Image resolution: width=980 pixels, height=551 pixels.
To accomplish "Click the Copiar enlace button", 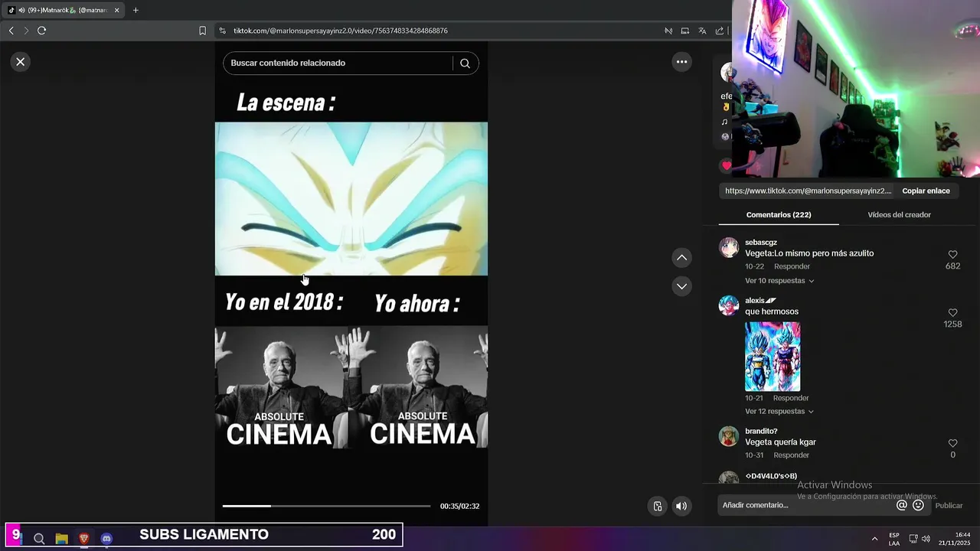I will pos(926,191).
